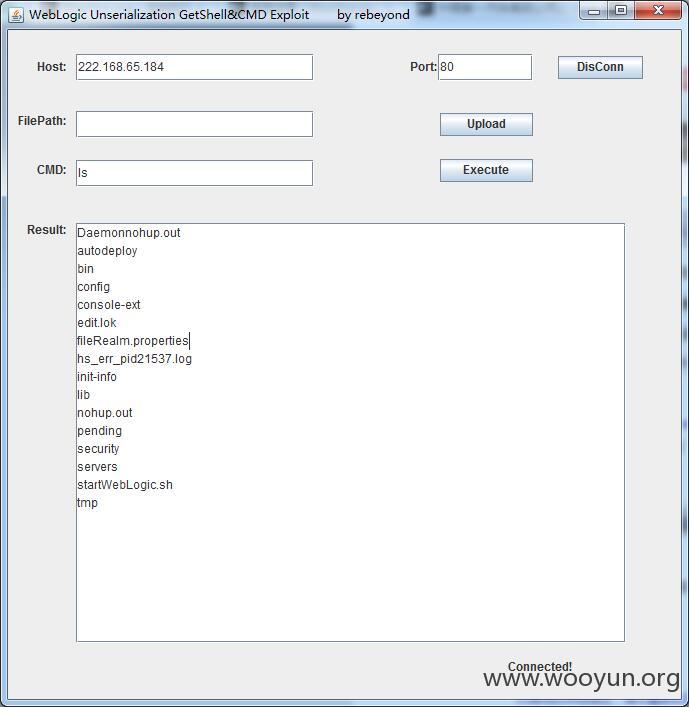Select autodeploy line in Result
Screen dimensions: 689x707
pos(107,251)
